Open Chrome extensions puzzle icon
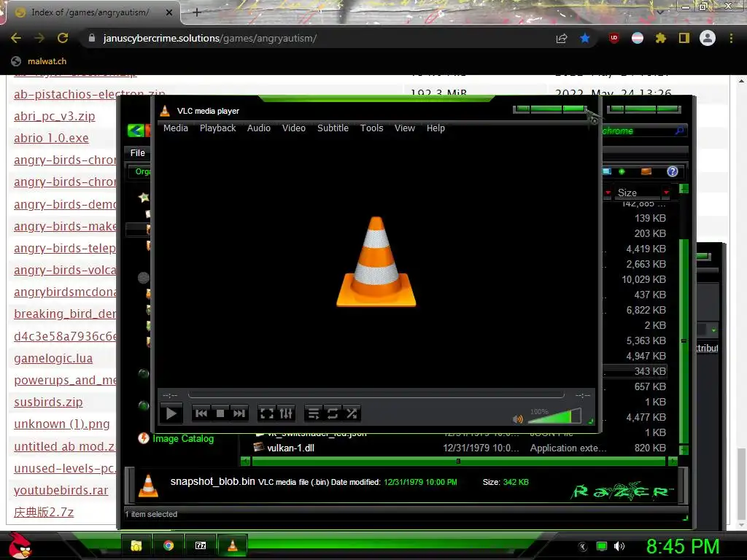This screenshot has width=747, height=560. tap(660, 38)
